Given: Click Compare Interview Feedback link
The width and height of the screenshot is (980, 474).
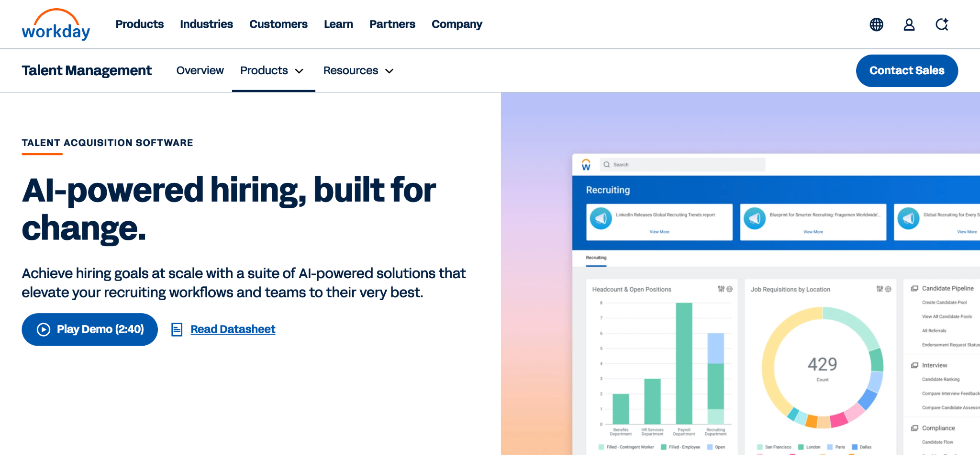Looking at the screenshot, I should tap(951, 394).
